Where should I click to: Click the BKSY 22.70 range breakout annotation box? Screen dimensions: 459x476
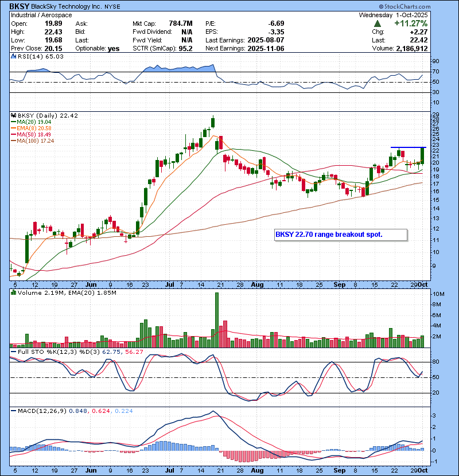pos(341,235)
